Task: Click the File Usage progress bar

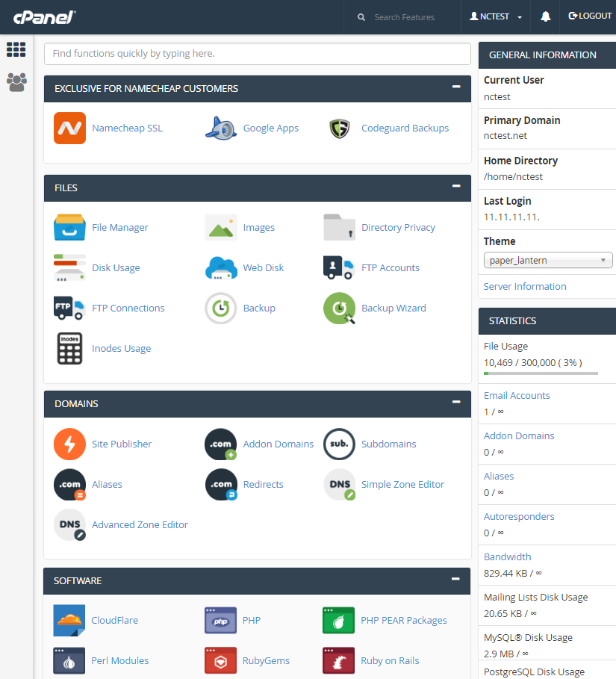Action: pos(541,373)
